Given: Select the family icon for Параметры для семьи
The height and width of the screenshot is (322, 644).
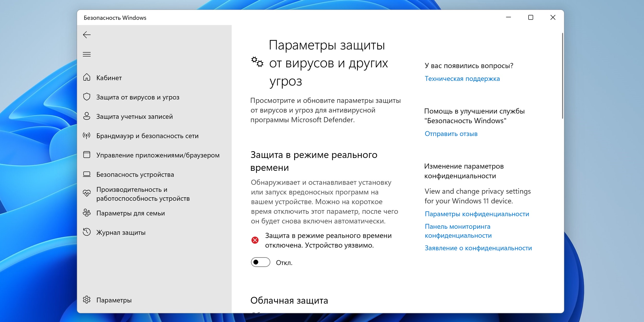Looking at the screenshot, I should [x=87, y=213].
